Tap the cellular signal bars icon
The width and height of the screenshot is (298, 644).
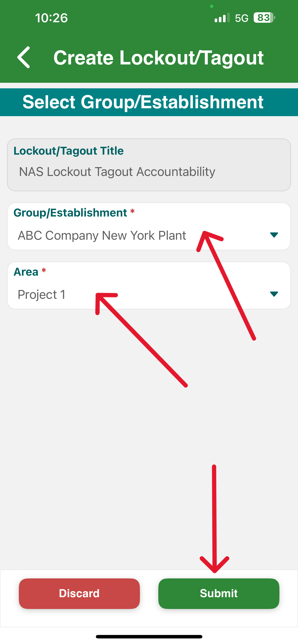click(222, 18)
